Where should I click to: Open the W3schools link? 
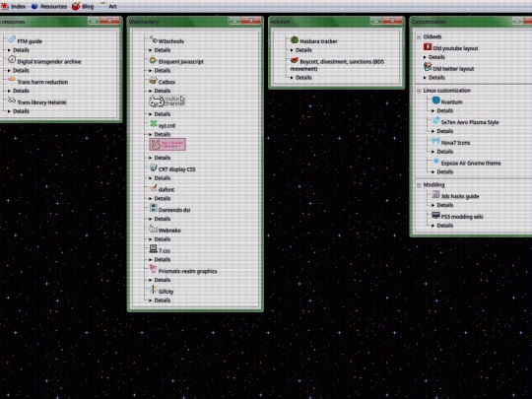(x=171, y=41)
